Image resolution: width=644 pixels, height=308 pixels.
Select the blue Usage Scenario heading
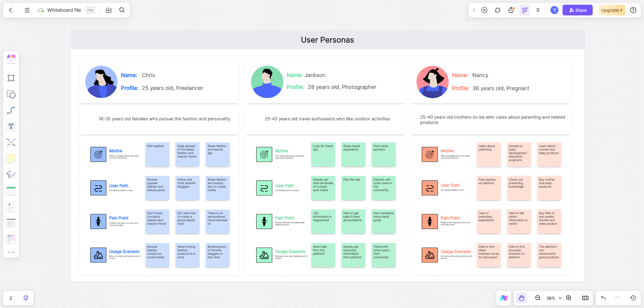124,252
